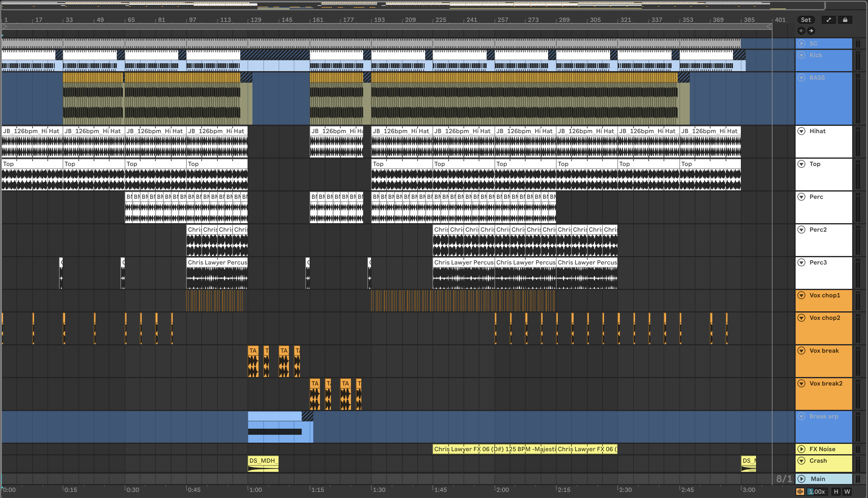Click the W optimize width button
The image size is (868, 498).
(847, 492)
